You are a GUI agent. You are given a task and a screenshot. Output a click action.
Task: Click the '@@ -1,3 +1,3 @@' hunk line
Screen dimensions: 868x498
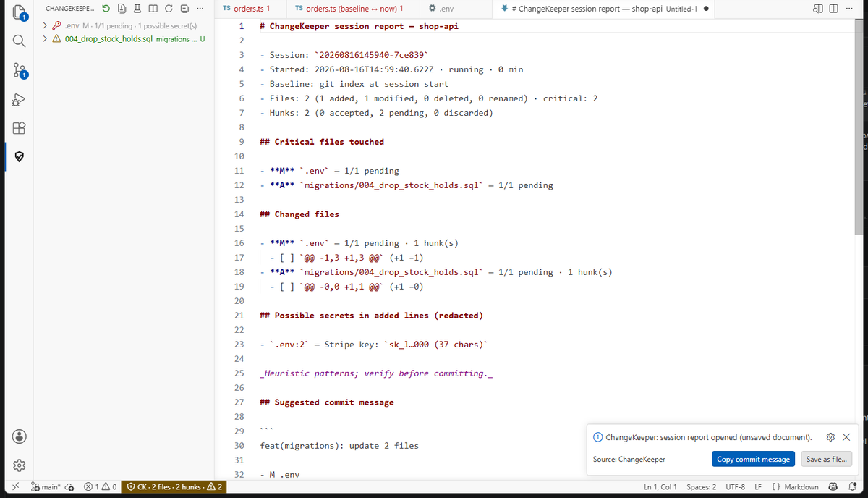point(346,258)
